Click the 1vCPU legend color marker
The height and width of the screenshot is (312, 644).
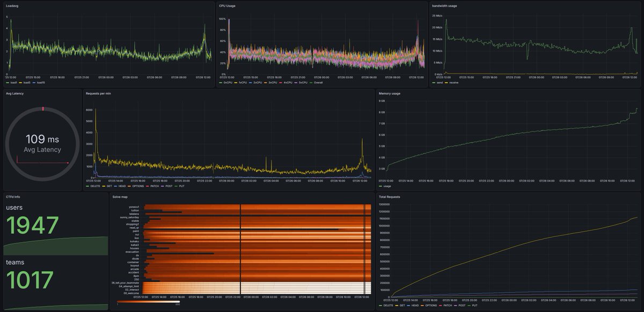point(236,83)
